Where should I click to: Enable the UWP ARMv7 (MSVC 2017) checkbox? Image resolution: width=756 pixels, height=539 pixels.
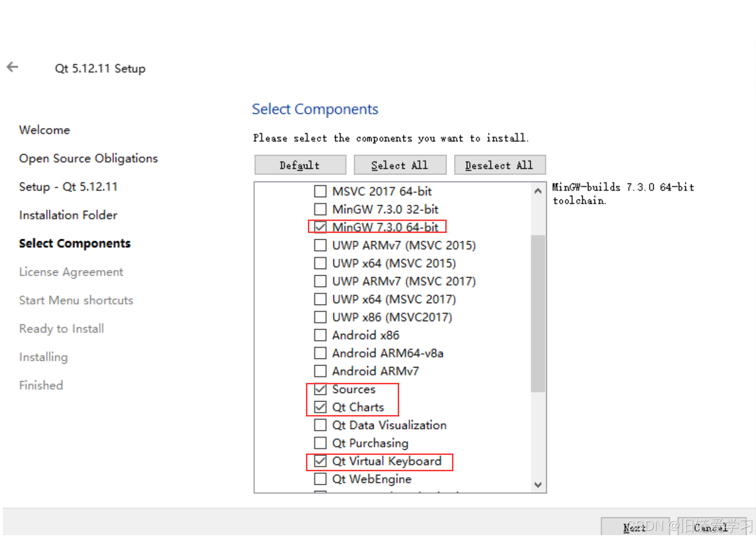click(320, 281)
